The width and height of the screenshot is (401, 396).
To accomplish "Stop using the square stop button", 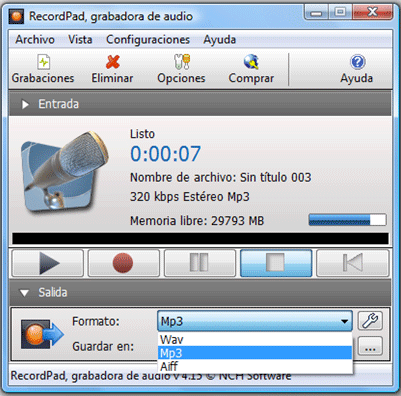I will (x=276, y=263).
